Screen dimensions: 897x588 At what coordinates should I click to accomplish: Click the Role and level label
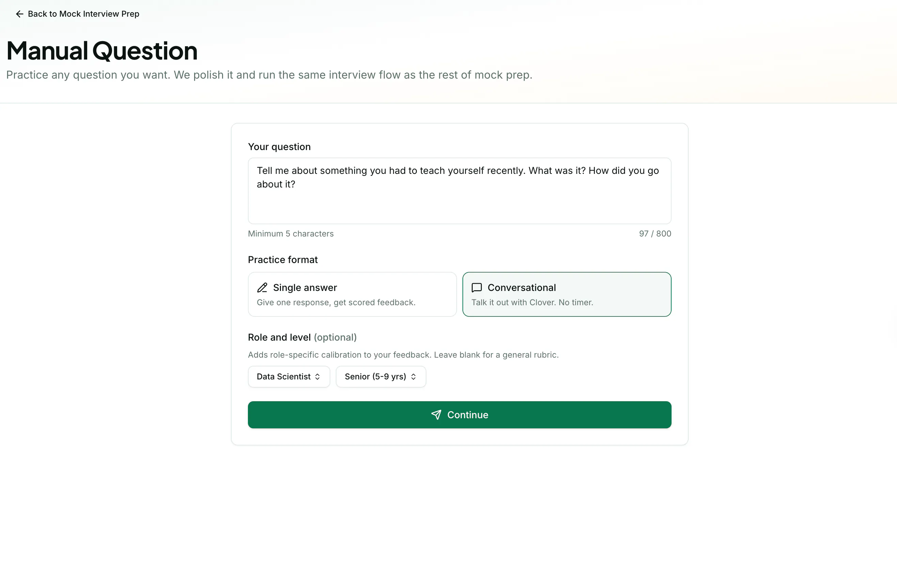(x=279, y=337)
